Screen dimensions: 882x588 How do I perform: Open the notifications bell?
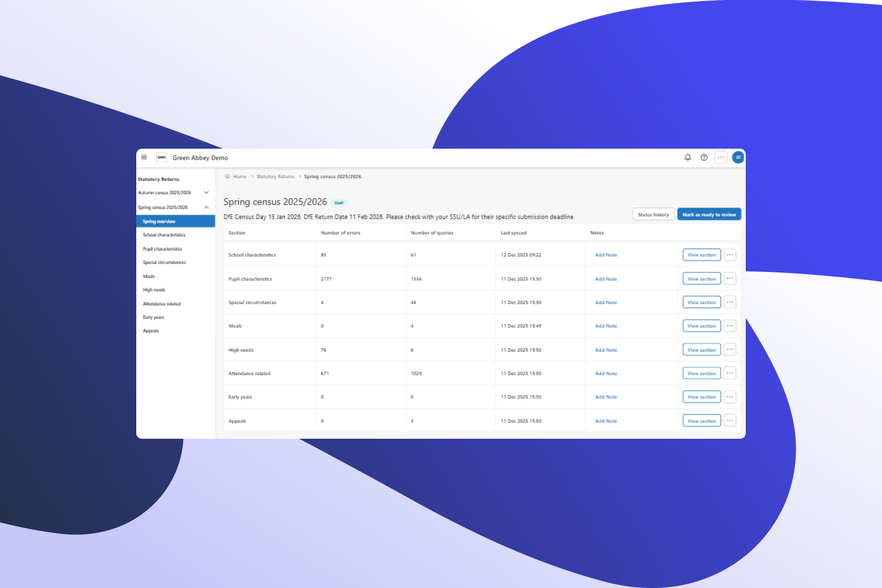point(688,158)
